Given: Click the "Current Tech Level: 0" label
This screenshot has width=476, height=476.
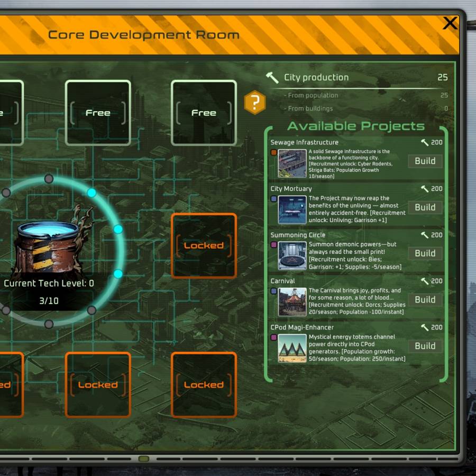Looking at the screenshot, I should [49, 283].
